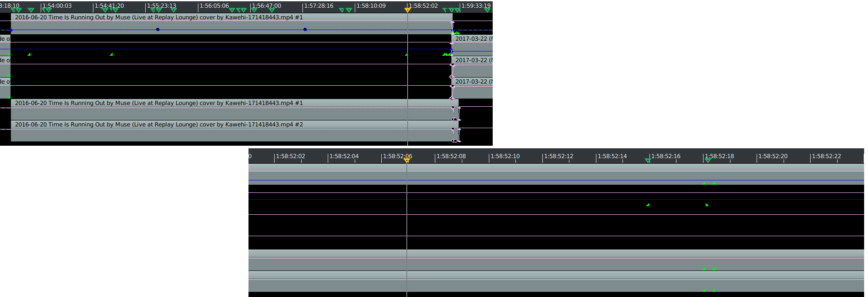868x297 pixels.
Task: Click blue keyframe diamond at top clip's start
Action: point(11,30)
